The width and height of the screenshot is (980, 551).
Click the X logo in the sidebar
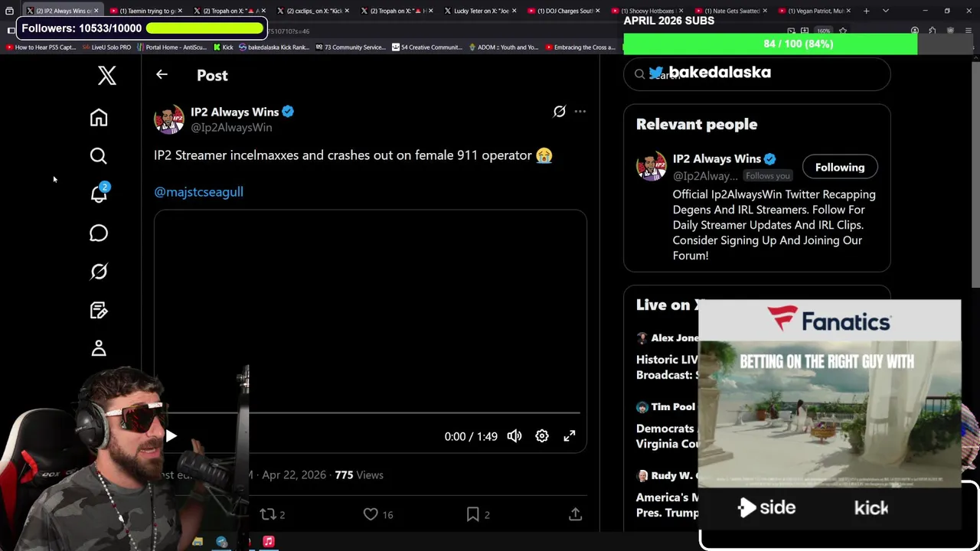click(x=106, y=75)
